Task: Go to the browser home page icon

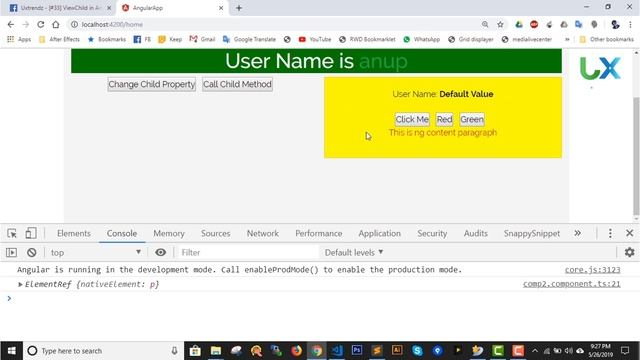Action: point(56,24)
